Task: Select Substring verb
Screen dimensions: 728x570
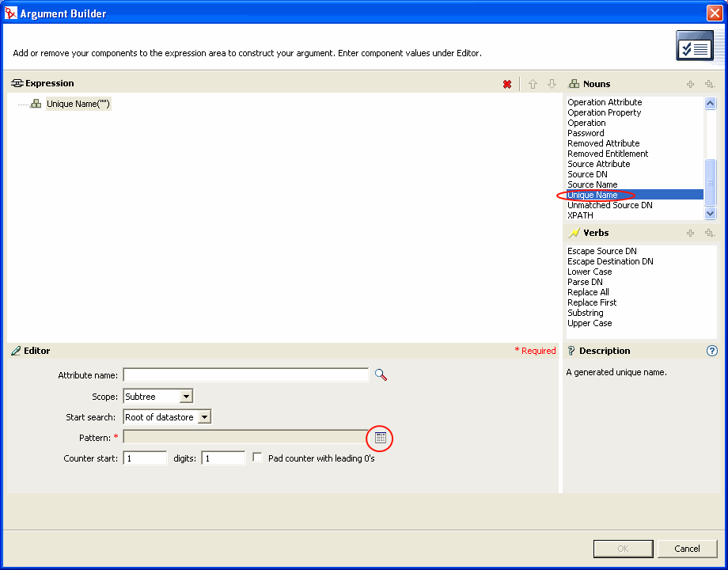Action: (585, 313)
